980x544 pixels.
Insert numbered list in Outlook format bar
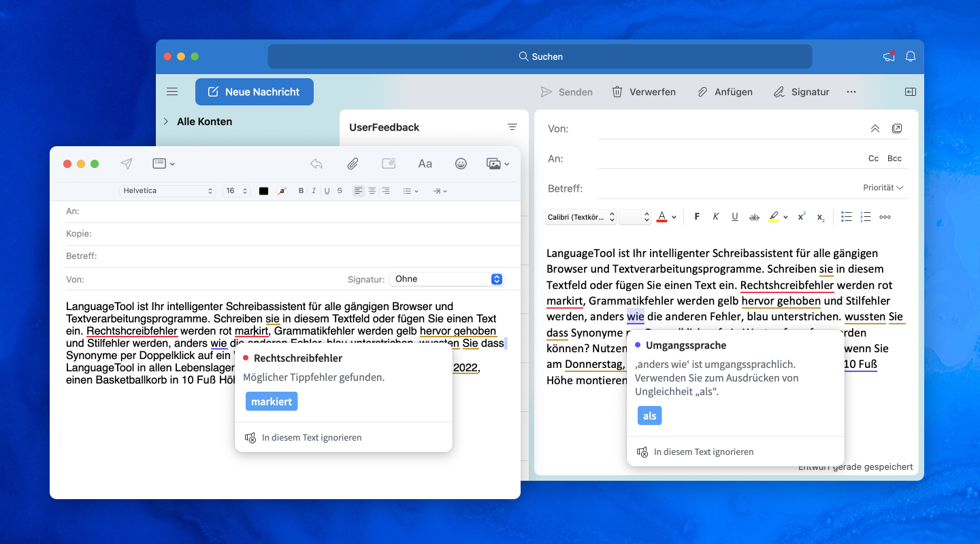(866, 217)
